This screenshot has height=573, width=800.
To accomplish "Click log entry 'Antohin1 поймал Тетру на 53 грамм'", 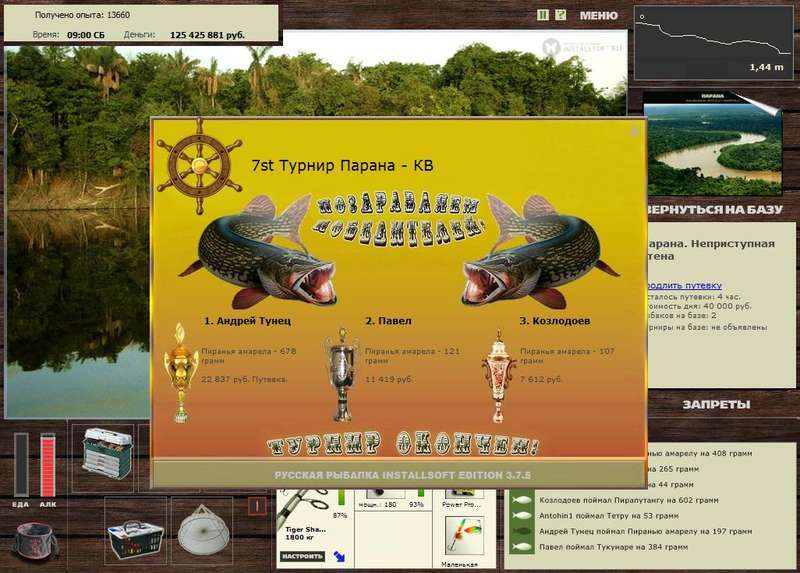I will click(x=609, y=516).
